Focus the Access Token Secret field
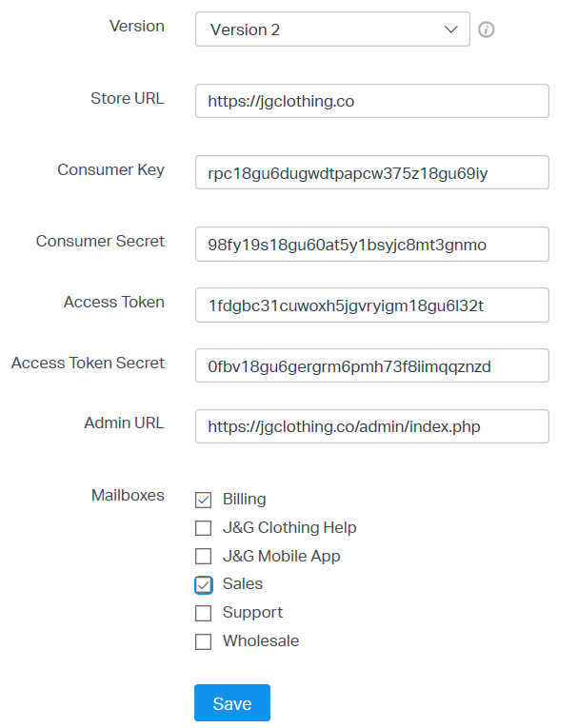Screen dimensions: 578x728 click(x=371, y=365)
